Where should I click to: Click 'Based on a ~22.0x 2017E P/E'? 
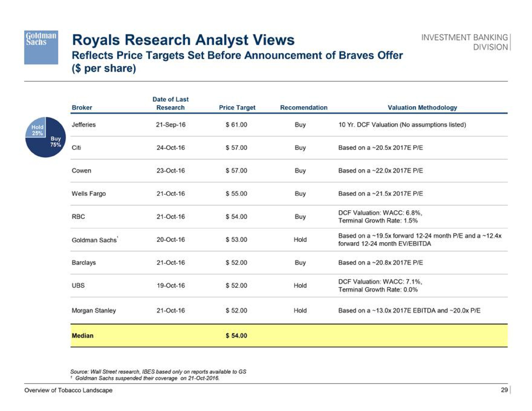pyautogui.click(x=380, y=171)
